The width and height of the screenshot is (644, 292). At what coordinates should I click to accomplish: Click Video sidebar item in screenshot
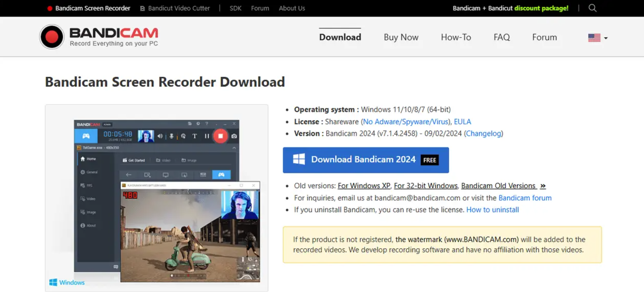88,199
